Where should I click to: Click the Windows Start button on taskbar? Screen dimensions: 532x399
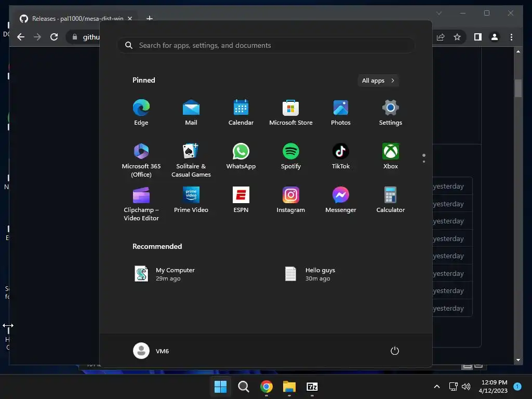coord(220,387)
